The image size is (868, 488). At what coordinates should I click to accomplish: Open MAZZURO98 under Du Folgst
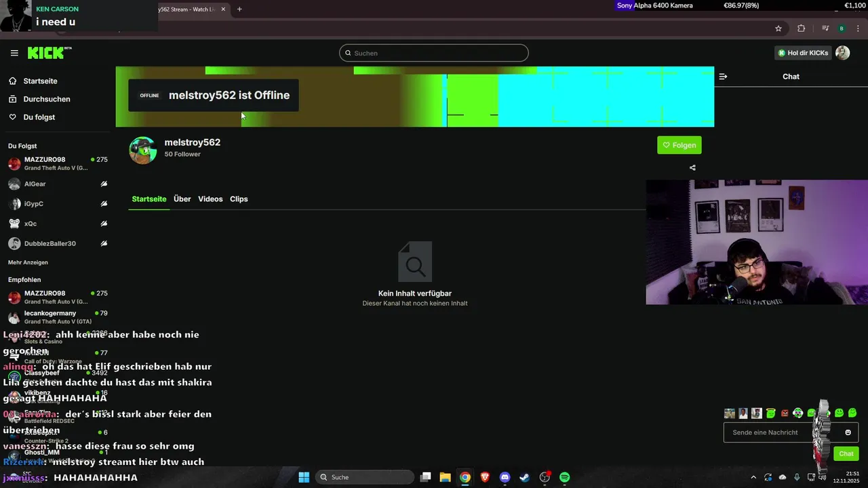(x=58, y=163)
